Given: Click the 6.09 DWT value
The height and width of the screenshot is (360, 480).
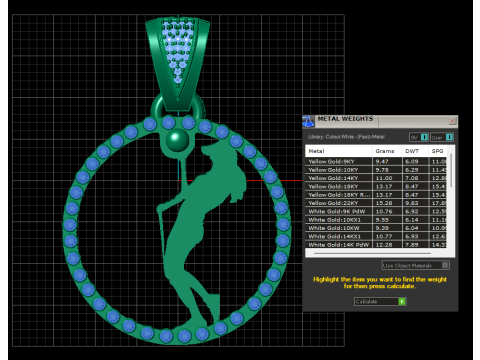Looking at the screenshot, I should (x=412, y=161).
